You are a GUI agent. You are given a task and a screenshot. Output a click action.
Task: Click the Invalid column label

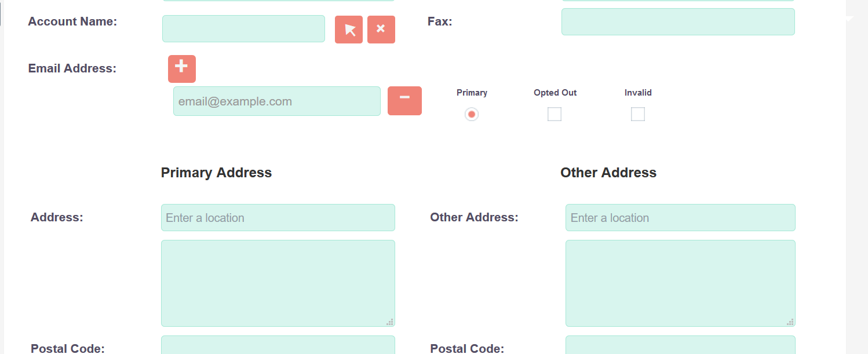pyautogui.click(x=638, y=93)
